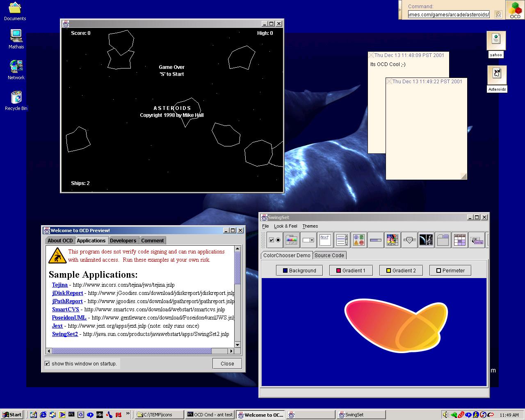The image size is (525, 420).
Task: Open the OptionPane dialogs demo icon
Action: (x=359, y=240)
